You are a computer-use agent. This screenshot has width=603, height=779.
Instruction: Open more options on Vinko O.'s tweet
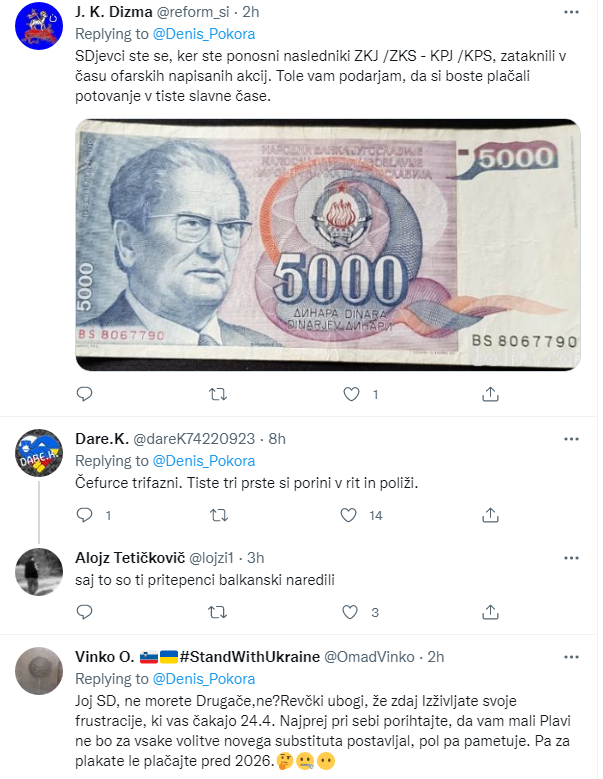(571, 657)
